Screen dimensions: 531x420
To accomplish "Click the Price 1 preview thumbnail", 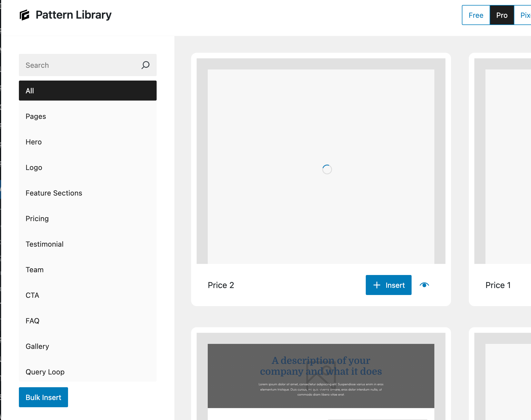I will 503,161.
